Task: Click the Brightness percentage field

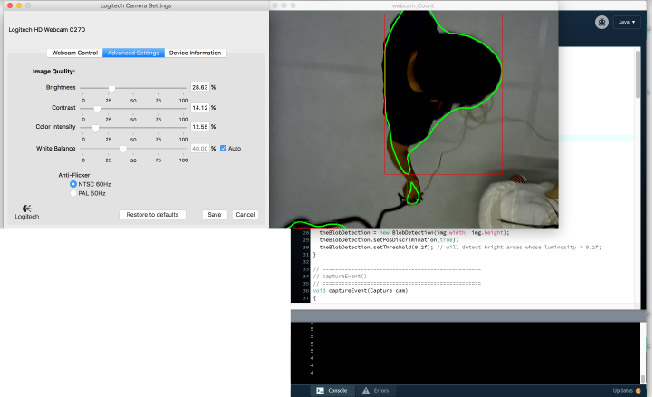Action: point(199,87)
